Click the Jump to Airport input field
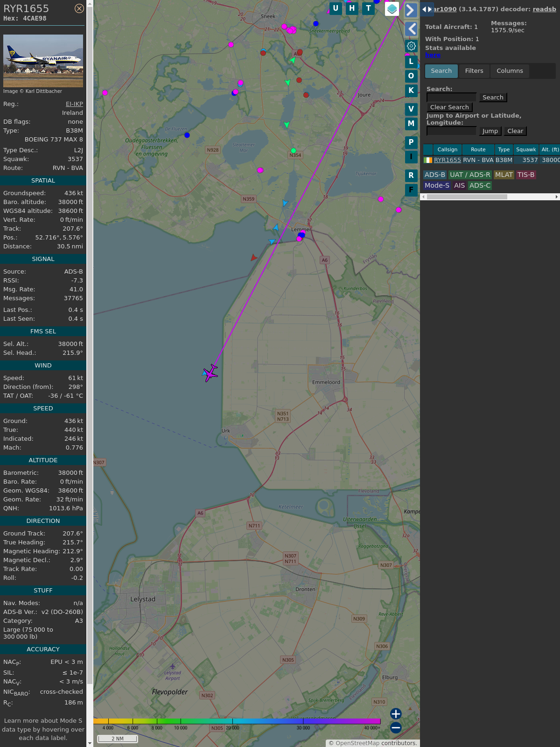Viewport: 560px width, 747px height. tap(451, 131)
